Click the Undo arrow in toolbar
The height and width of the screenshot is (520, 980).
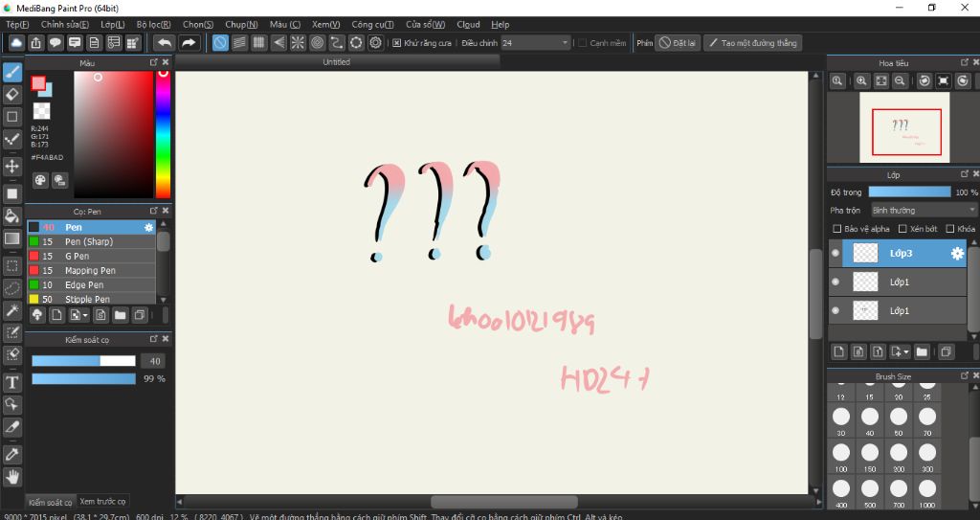pos(165,42)
